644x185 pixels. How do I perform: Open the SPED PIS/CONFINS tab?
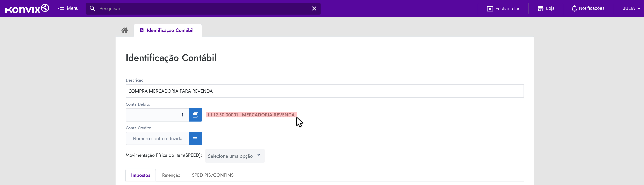(x=212, y=175)
